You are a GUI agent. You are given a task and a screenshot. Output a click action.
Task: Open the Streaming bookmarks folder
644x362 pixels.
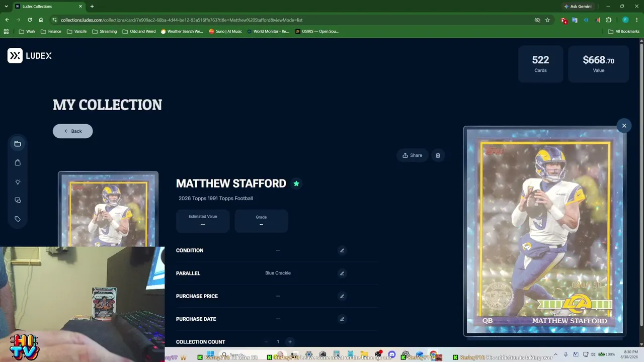105,31
